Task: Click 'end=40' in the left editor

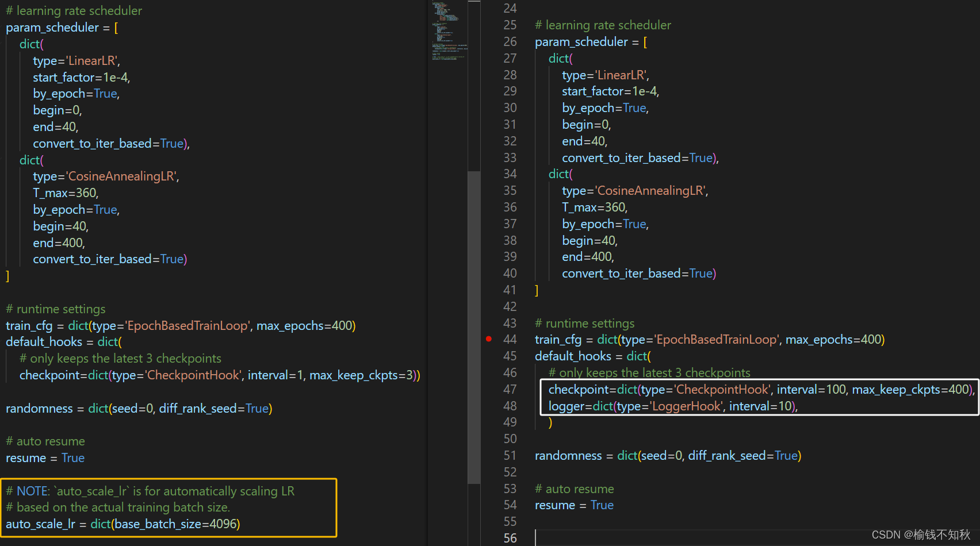Action: 54,127
